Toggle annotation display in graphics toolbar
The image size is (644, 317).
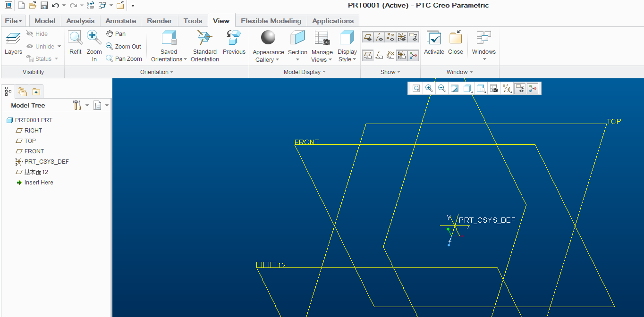[x=520, y=88]
